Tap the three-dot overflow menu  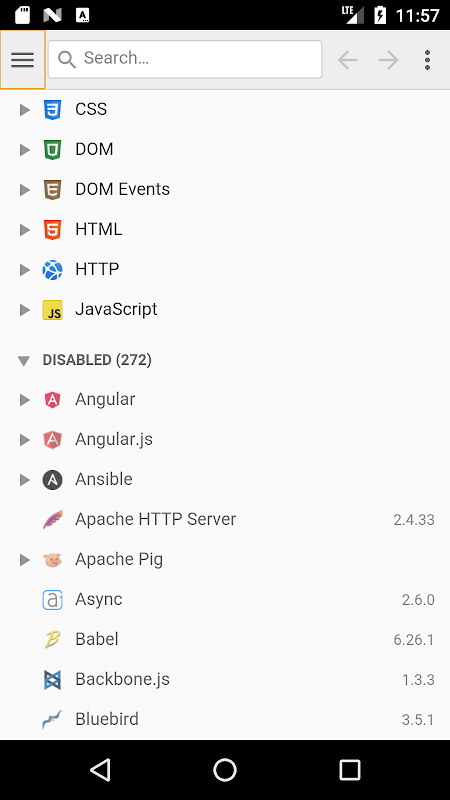427,60
